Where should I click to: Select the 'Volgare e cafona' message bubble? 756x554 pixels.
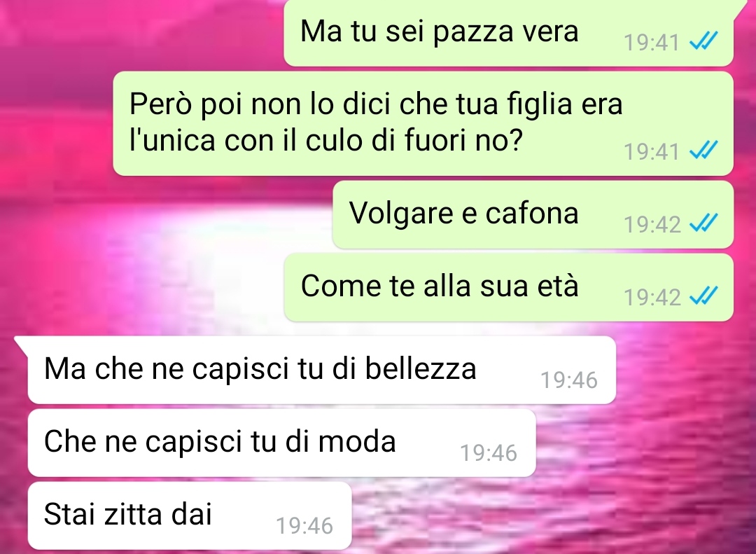533,215
